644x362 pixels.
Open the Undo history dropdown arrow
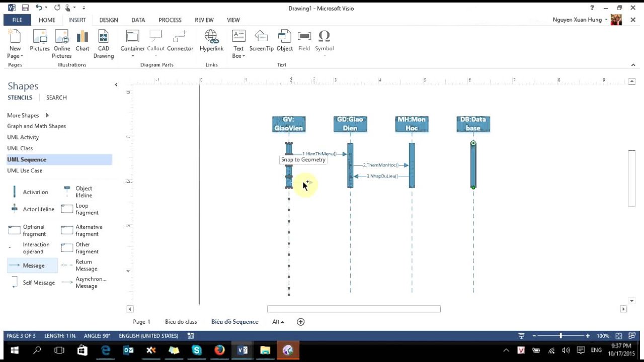point(46,8)
